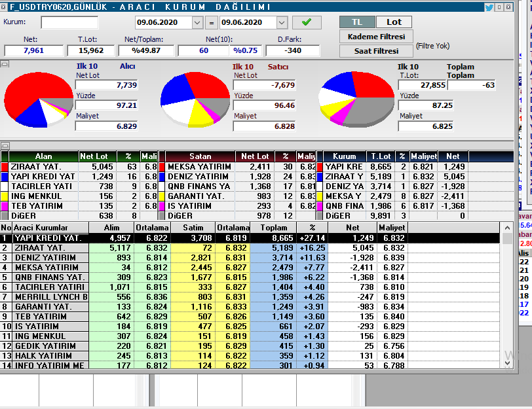The image size is (532, 409).
Task: Select the HALK YATIRIM row
Action: 250,356
